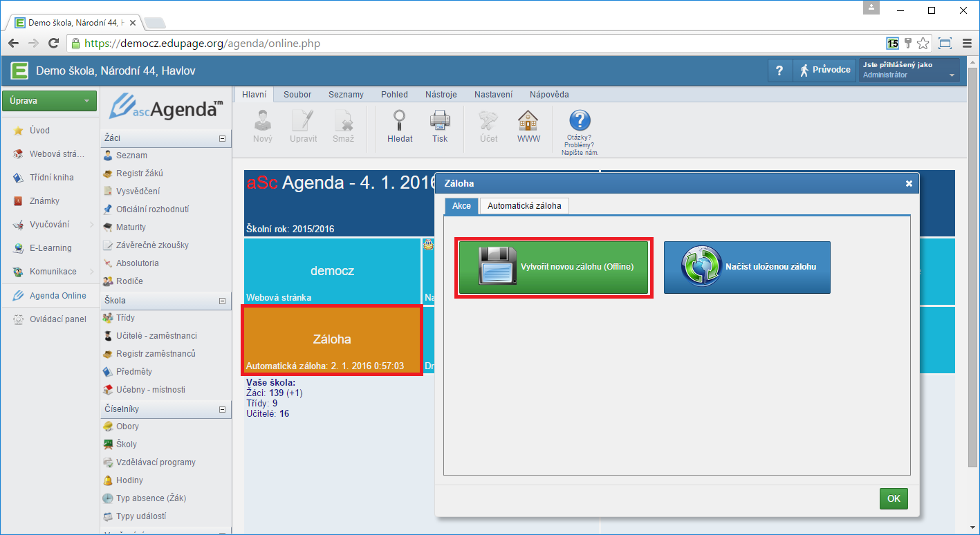Viewport: 980px width, 535px height.
Task: Collapse the Číselníky section
Action: (222, 409)
